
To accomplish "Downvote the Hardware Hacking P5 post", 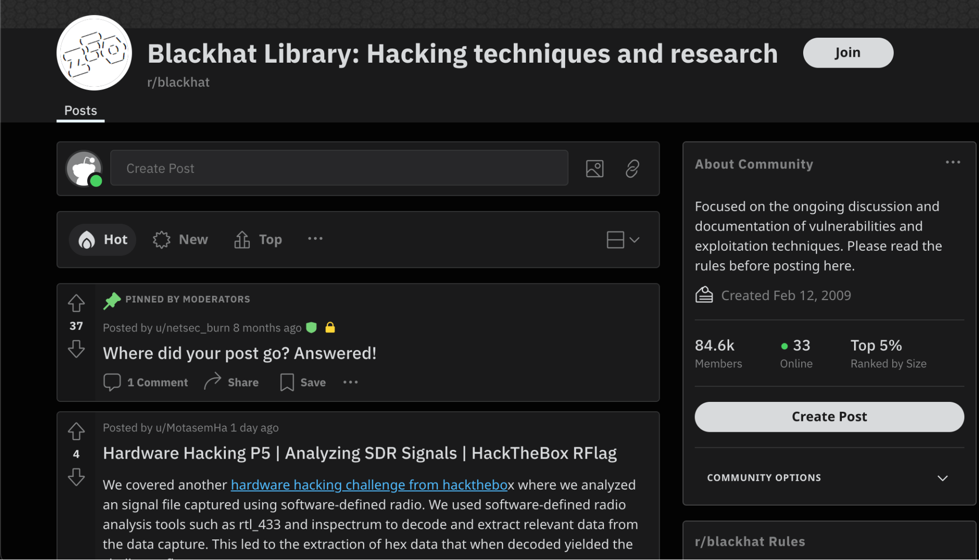I will [x=76, y=477].
